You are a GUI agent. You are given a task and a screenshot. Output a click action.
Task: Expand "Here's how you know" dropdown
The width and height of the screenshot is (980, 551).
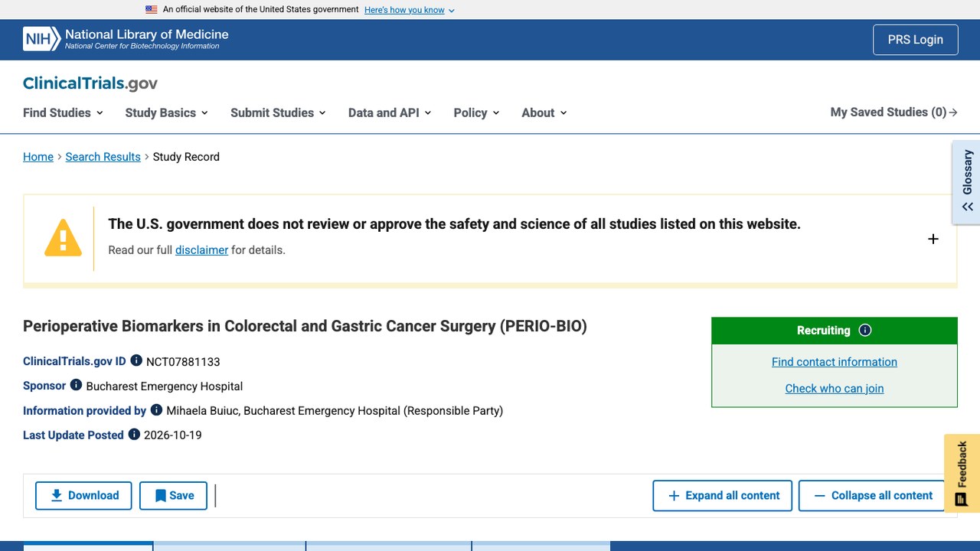pyautogui.click(x=410, y=10)
